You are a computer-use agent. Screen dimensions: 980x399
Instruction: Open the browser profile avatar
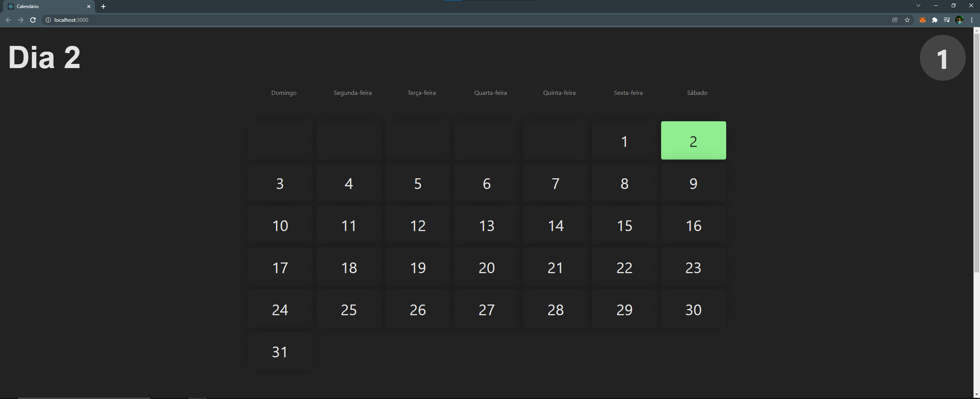[959, 20]
